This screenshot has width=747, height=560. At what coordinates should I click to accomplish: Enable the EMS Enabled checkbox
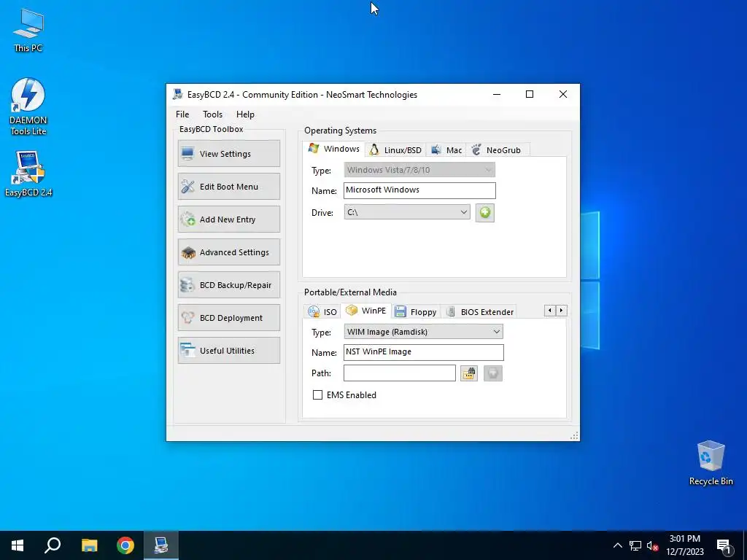(x=317, y=394)
